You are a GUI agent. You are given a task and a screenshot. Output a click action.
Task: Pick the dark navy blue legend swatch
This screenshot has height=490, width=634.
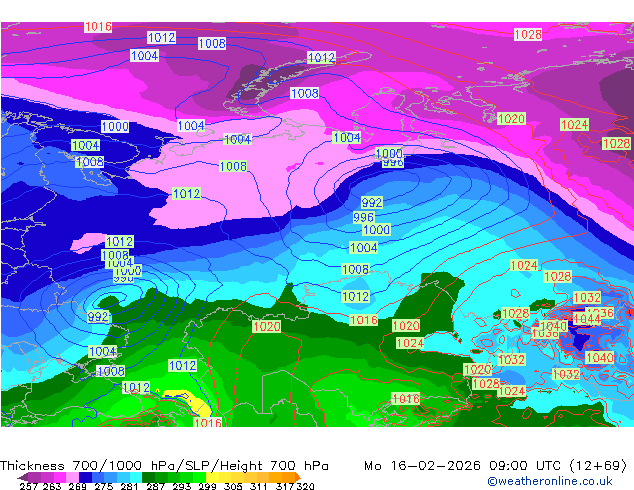tap(85, 477)
